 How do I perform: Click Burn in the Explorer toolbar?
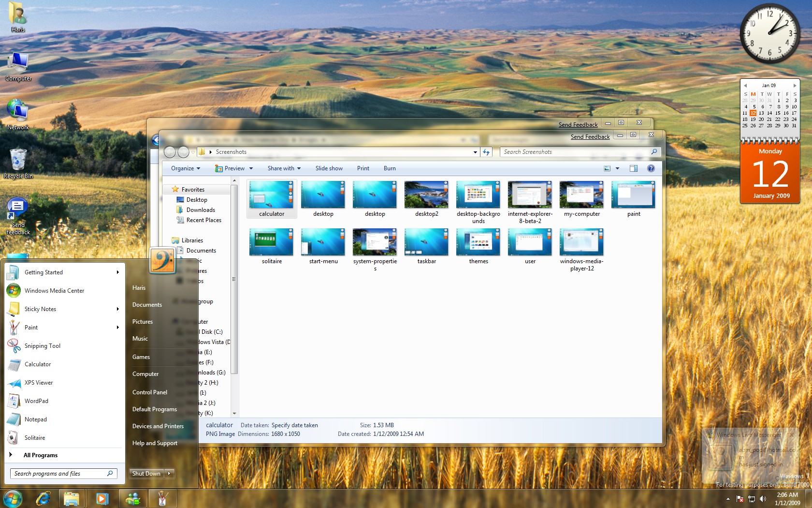[390, 168]
